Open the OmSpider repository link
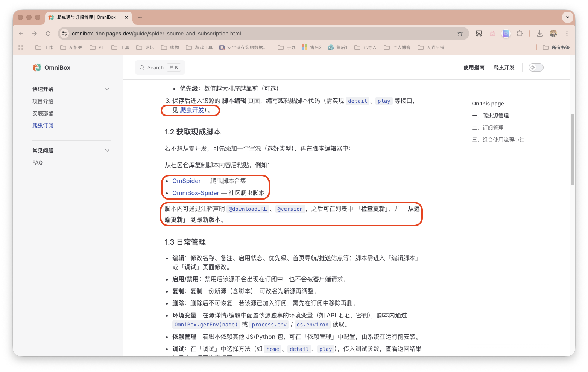Image resolution: width=588 pixels, height=372 pixels. click(186, 181)
